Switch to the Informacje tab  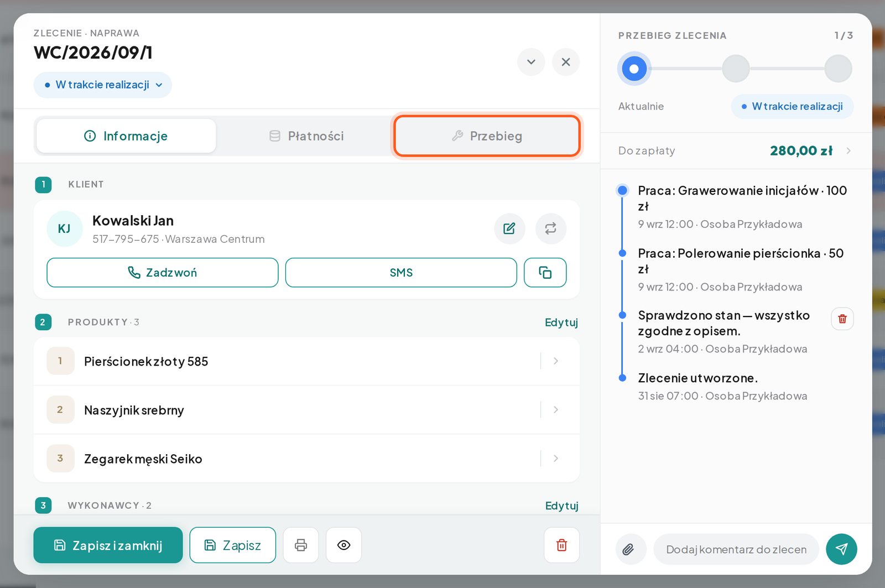[126, 136]
